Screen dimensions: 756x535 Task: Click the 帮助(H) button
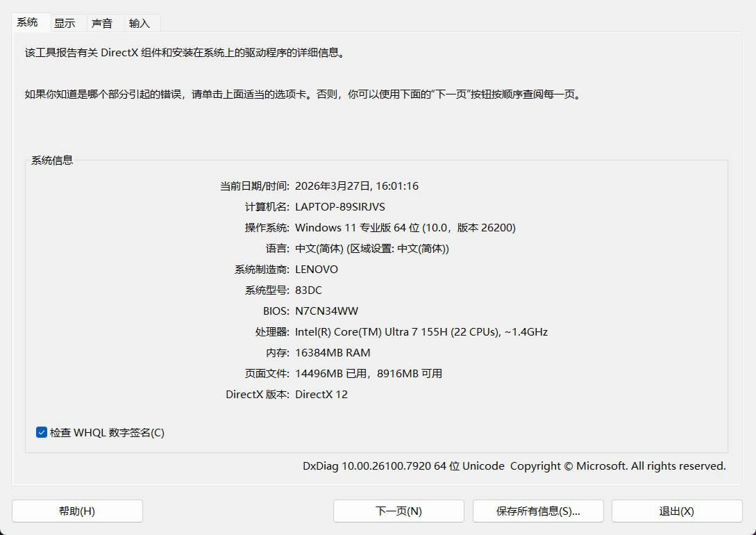coord(77,511)
